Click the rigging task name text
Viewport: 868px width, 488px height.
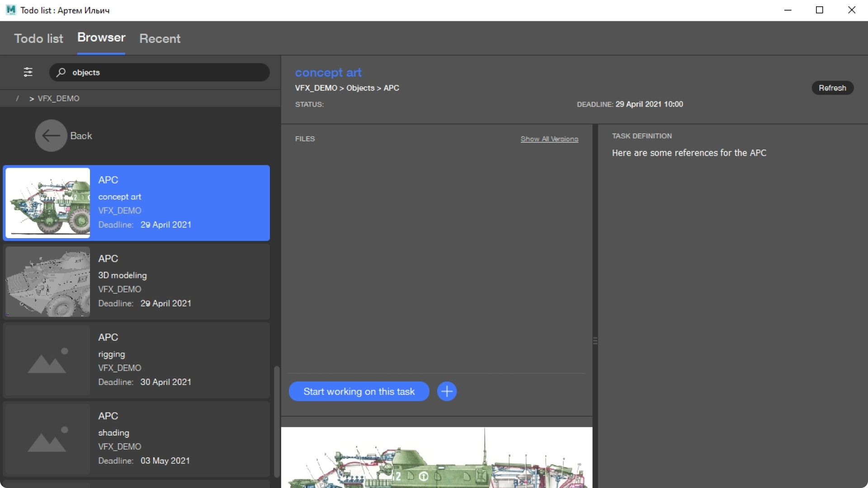tap(112, 354)
